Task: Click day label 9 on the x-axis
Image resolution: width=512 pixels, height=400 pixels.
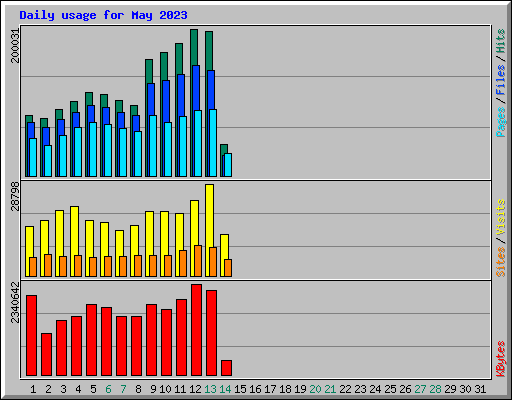Action: point(153,389)
